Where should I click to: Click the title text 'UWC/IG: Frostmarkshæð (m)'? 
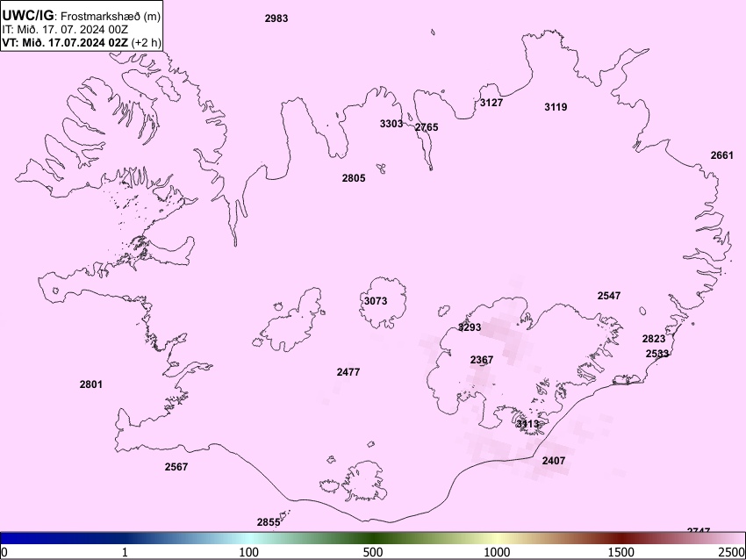[x=82, y=16]
